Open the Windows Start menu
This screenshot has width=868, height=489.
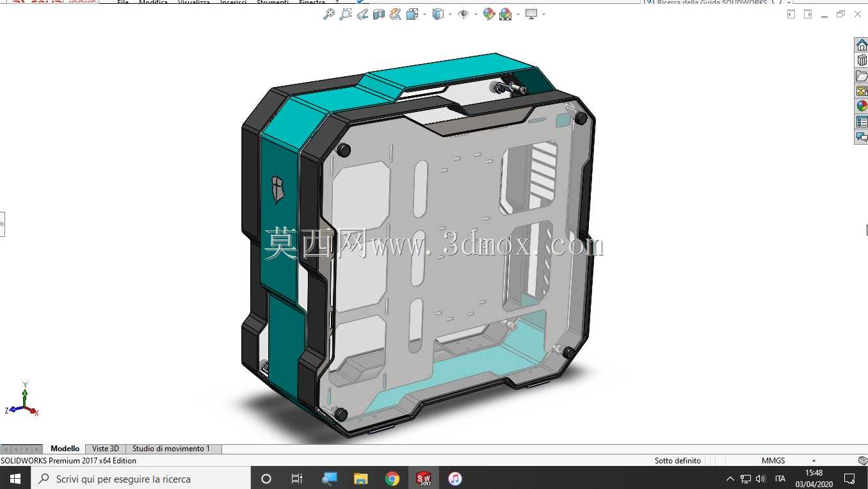(15, 478)
